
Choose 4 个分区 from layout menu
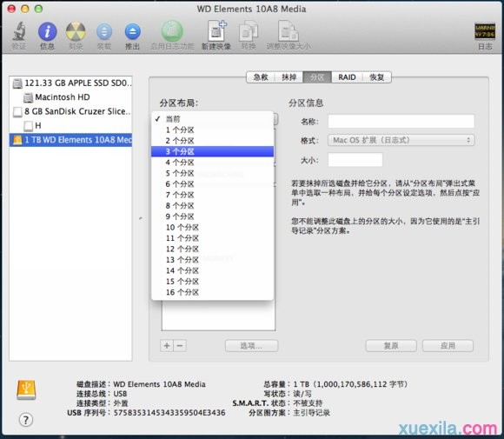click(x=213, y=163)
